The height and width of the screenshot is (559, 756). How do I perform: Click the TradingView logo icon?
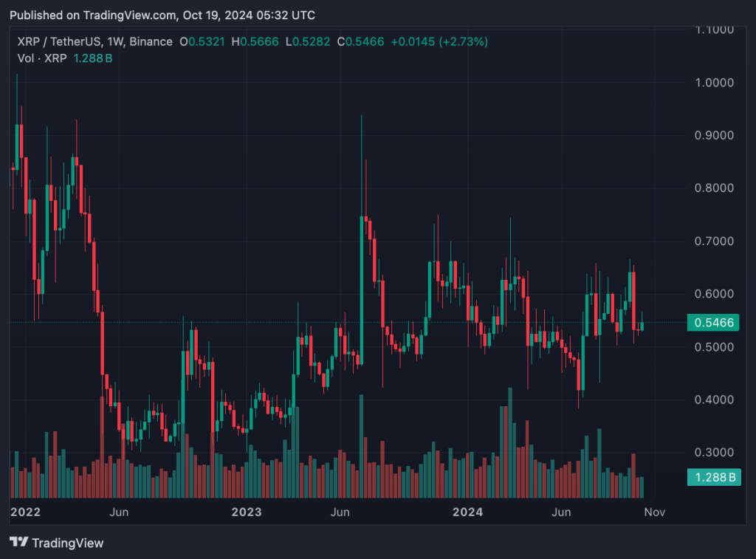point(18,543)
